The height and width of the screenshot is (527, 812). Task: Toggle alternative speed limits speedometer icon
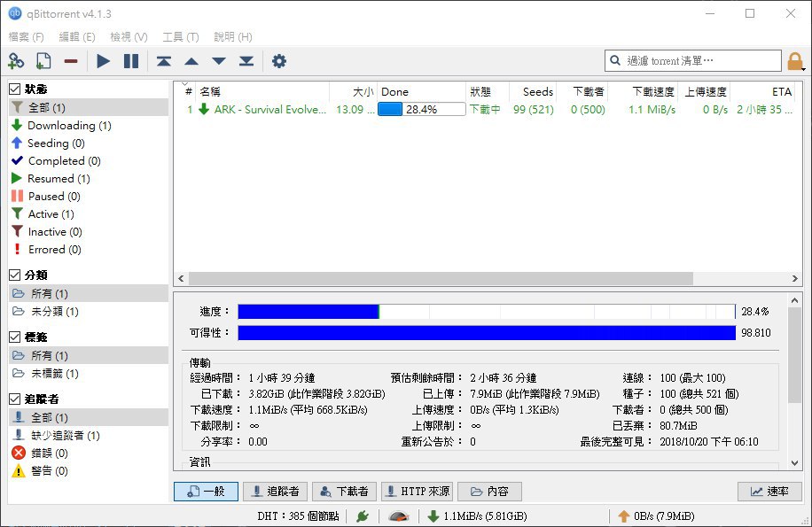click(399, 515)
